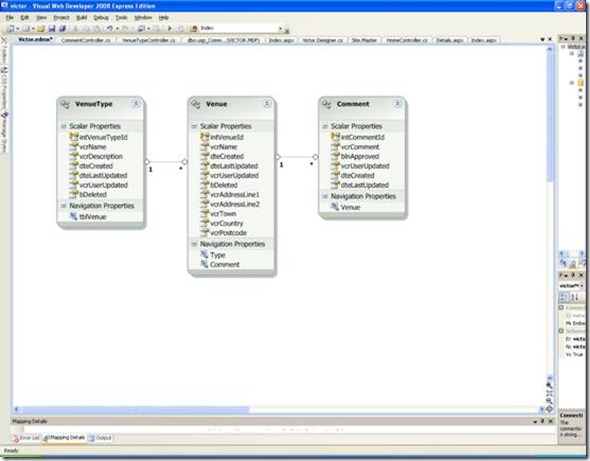Open the Index find combo box dropdown
This screenshot has height=461, width=590.
click(280, 29)
